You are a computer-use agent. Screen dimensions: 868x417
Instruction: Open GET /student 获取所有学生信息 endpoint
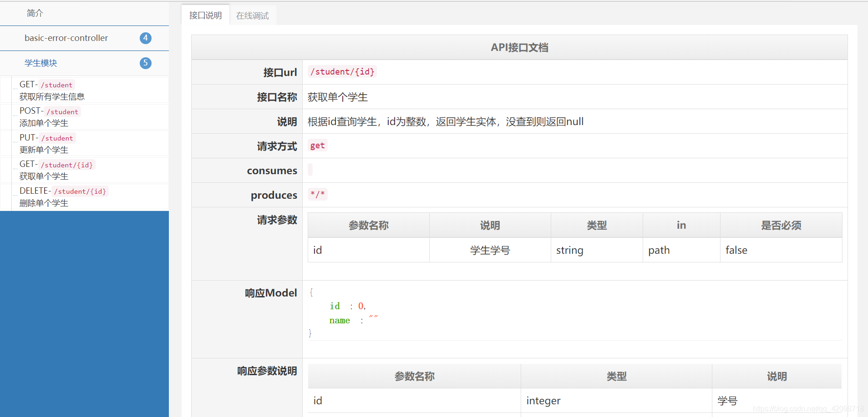coord(84,90)
